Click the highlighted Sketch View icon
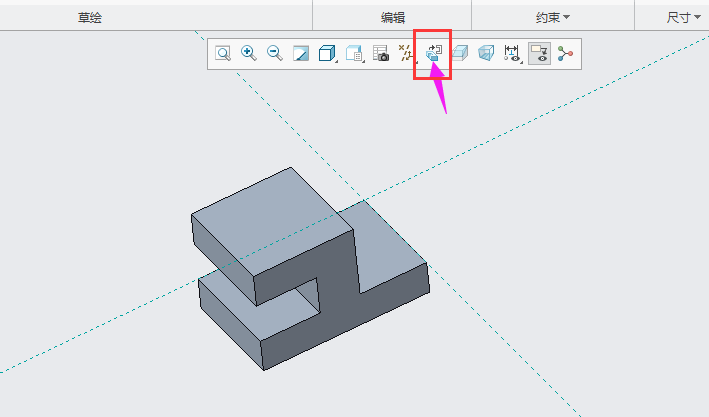This screenshot has width=709, height=417. tap(433, 54)
